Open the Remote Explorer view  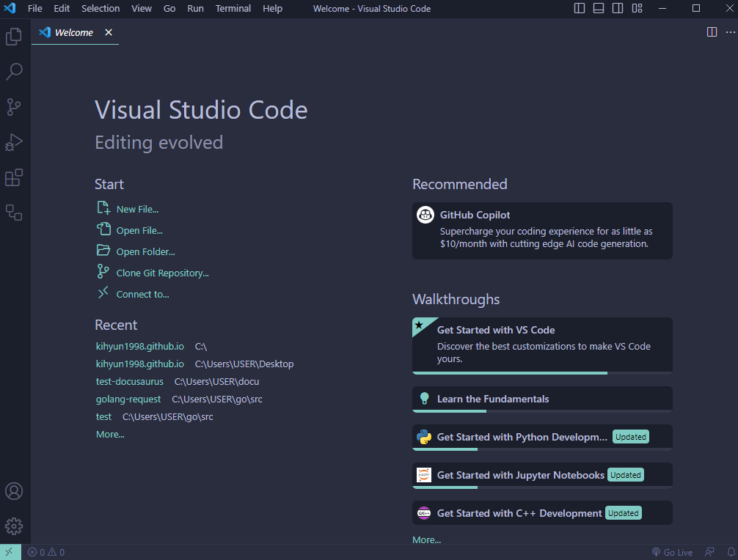pos(14,213)
